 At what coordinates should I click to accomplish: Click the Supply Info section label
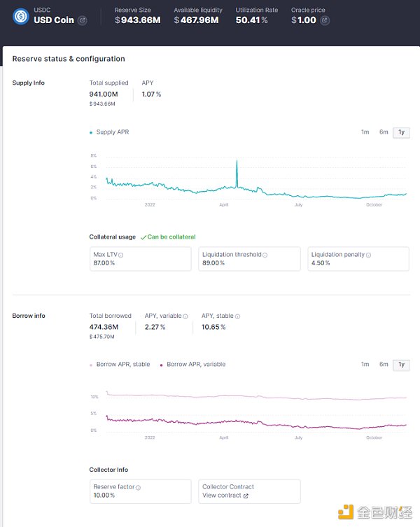[28, 83]
